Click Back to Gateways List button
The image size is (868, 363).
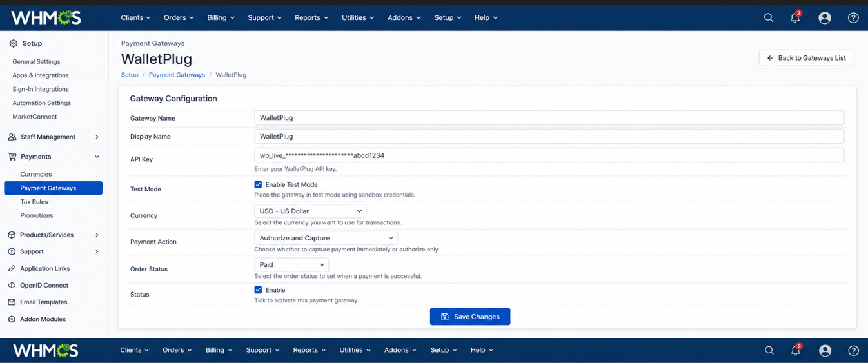[806, 58]
